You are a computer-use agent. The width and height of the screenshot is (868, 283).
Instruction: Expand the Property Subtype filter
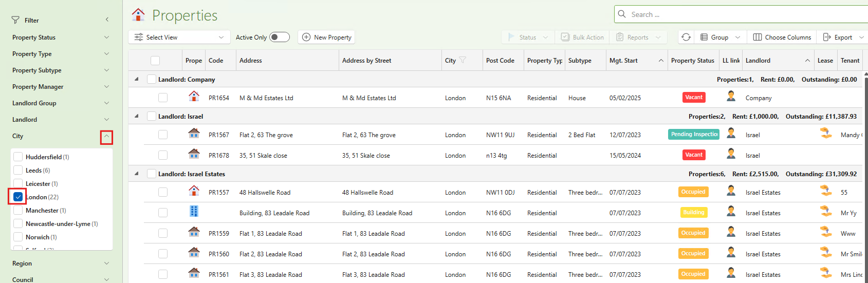(106, 70)
